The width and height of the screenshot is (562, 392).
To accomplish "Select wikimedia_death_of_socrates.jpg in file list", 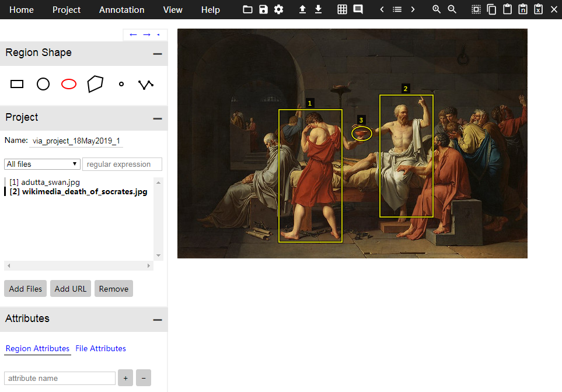I will click(79, 192).
